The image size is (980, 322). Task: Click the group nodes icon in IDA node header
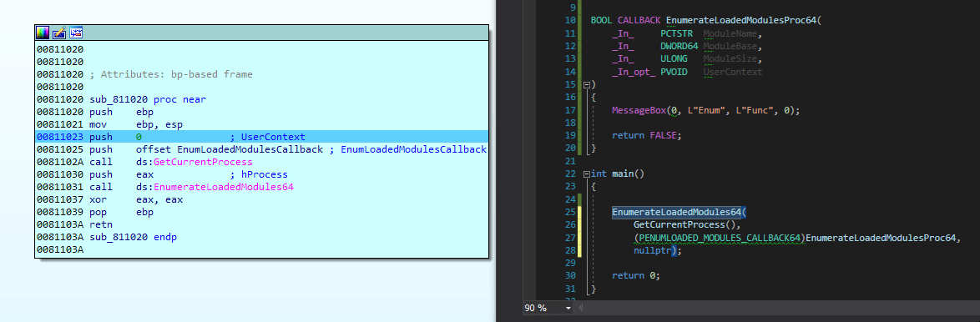pos(76,33)
